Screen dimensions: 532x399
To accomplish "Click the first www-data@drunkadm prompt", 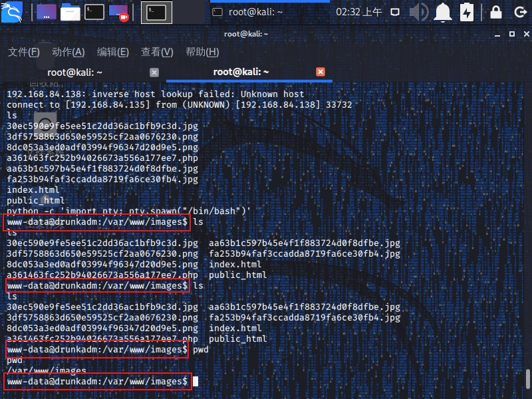I will tap(97, 222).
